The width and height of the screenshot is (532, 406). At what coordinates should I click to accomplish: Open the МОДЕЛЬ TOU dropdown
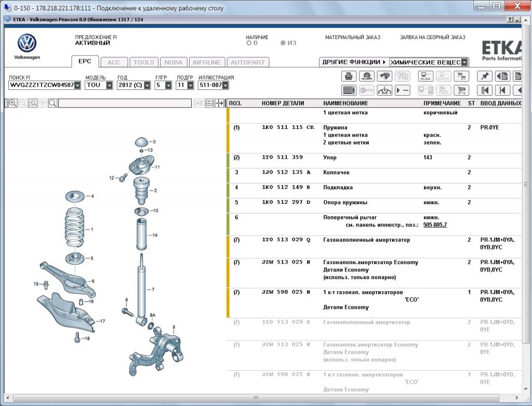tap(109, 85)
